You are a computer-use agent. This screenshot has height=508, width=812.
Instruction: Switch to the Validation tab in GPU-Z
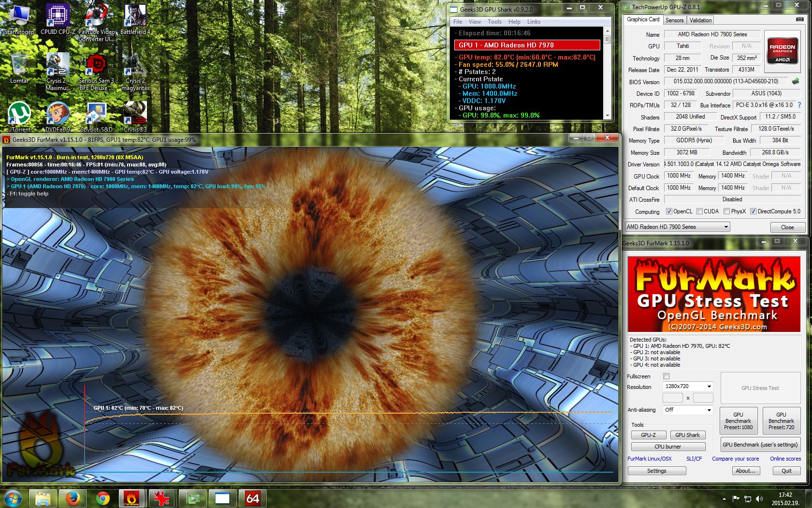tap(700, 20)
